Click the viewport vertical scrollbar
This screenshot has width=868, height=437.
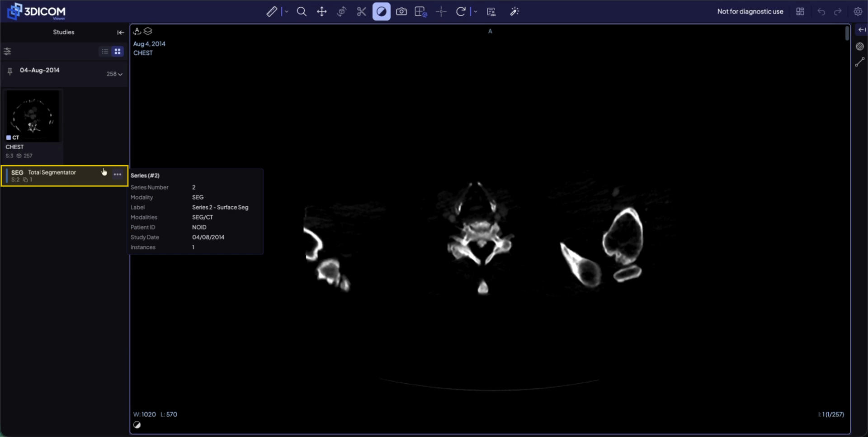[847, 34]
